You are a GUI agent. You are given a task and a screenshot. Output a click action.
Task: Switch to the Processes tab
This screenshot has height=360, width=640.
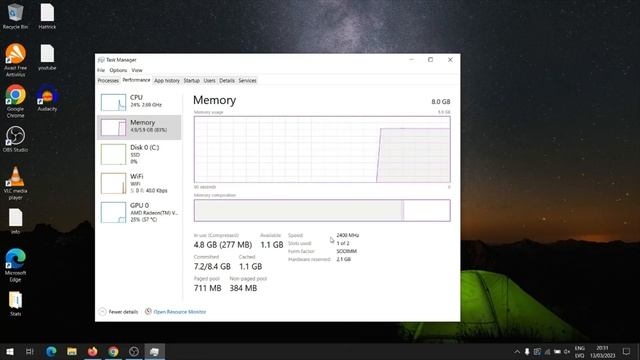pos(108,80)
